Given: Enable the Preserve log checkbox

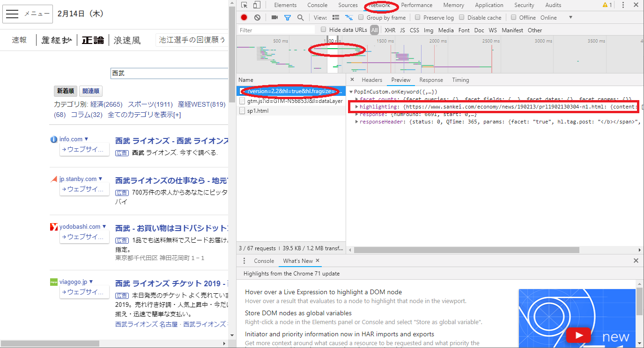Looking at the screenshot, I should point(418,18).
